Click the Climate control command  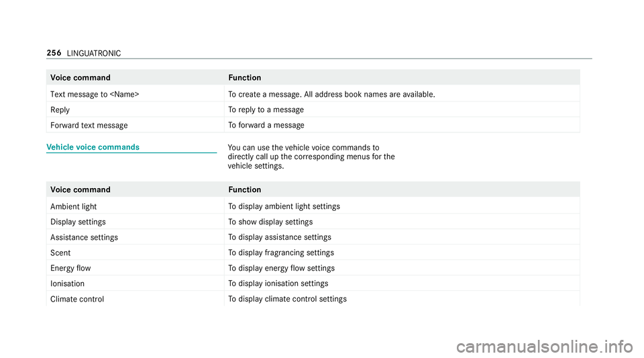pyautogui.click(x=77, y=299)
